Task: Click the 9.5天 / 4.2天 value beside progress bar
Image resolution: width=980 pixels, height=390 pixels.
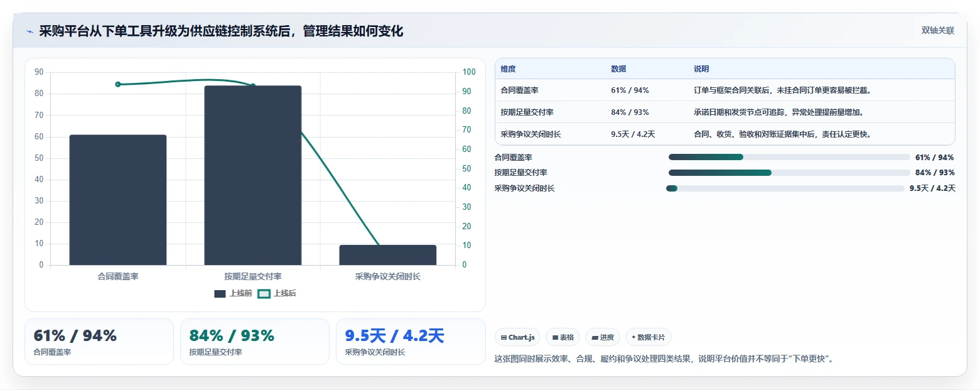Action: tap(932, 188)
